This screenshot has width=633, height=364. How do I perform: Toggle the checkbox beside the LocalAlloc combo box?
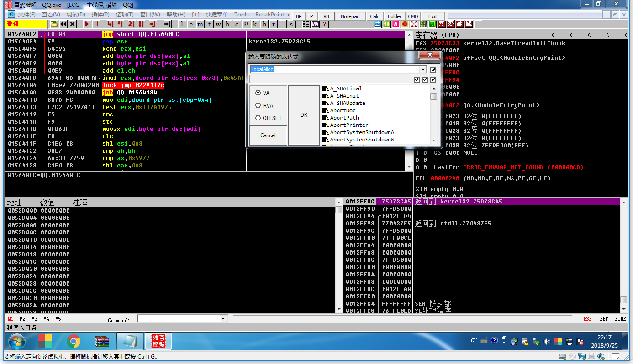pos(433,70)
